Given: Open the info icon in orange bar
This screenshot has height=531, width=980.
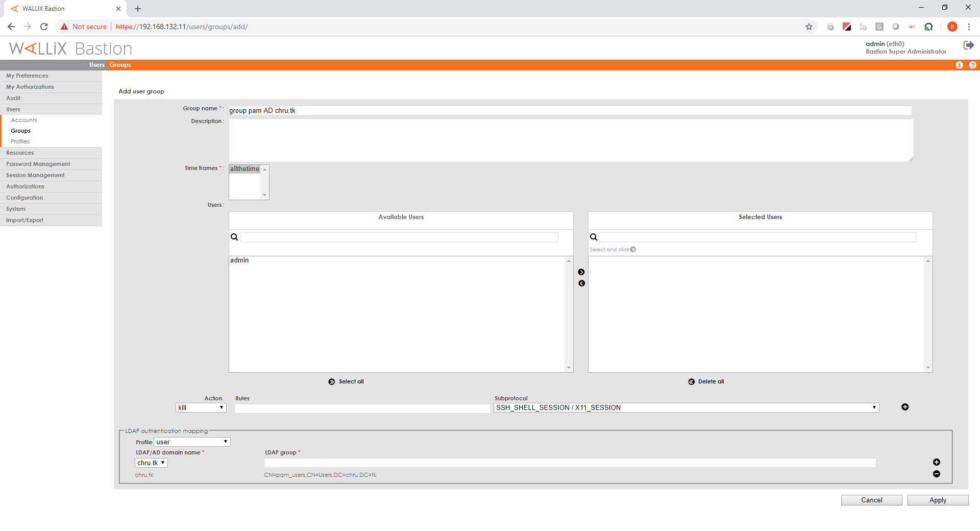Looking at the screenshot, I should (x=959, y=65).
